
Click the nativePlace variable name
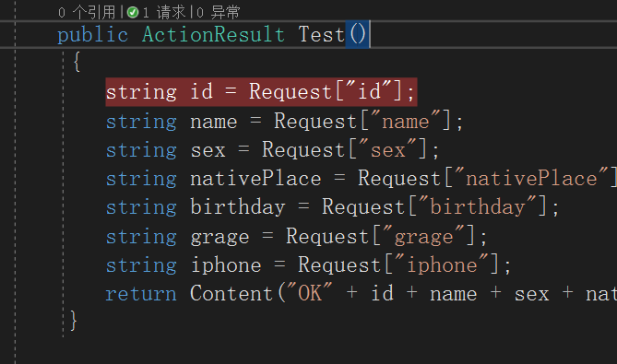click(x=255, y=179)
